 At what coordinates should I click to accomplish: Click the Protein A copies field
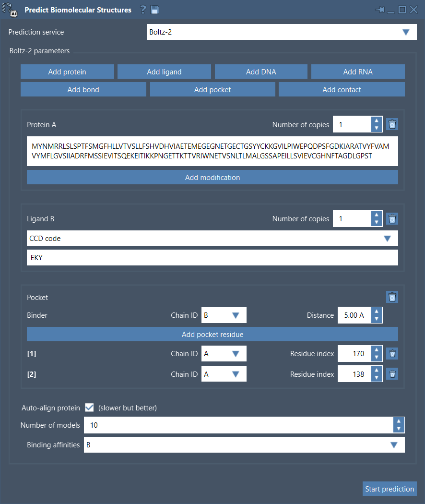click(x=352, y=124)
